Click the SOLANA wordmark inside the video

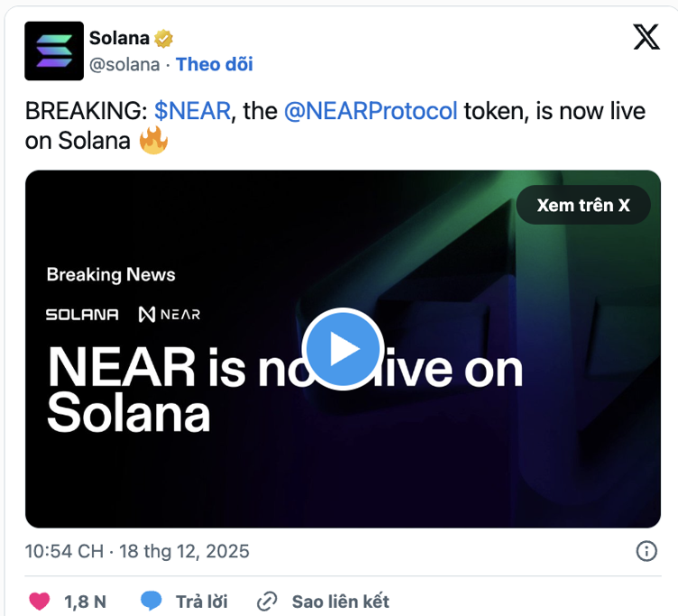pos(82,315)
